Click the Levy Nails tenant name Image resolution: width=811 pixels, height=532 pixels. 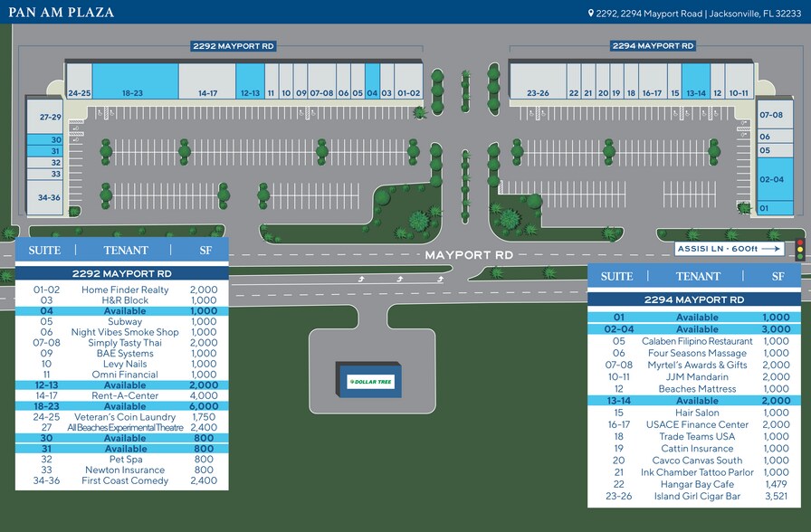click(125, 364)
